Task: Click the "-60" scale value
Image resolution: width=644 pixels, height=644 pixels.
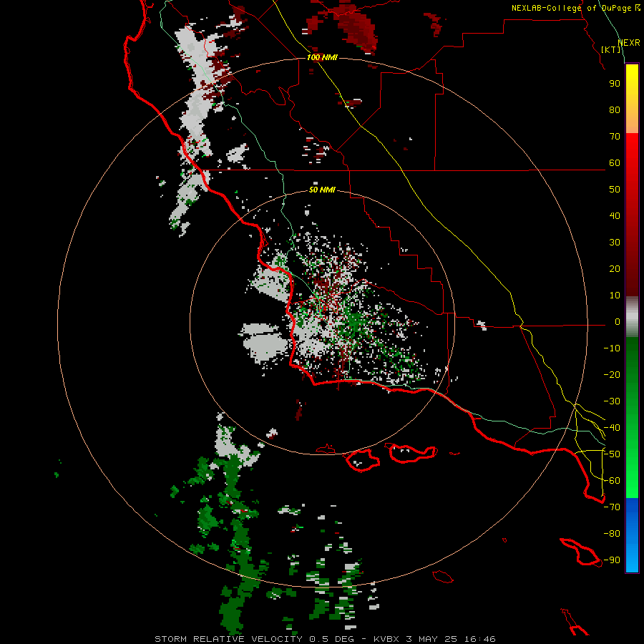Action: (x=612, y=481)
